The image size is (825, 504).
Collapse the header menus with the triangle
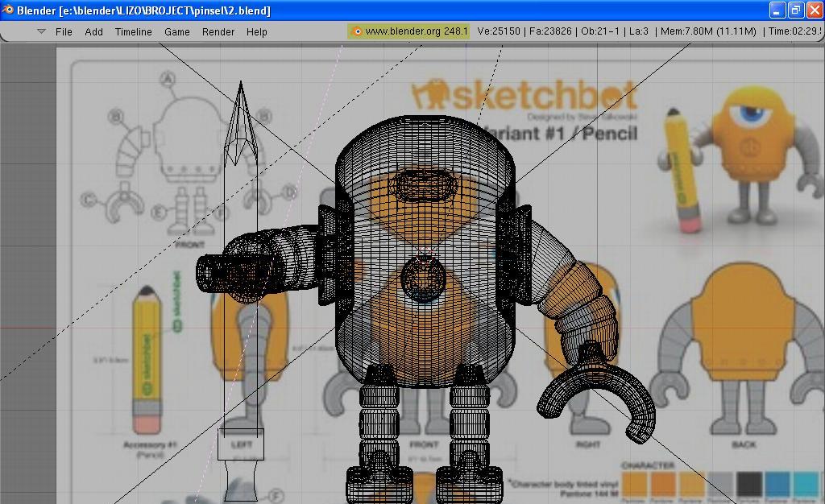tap(41, 31)
